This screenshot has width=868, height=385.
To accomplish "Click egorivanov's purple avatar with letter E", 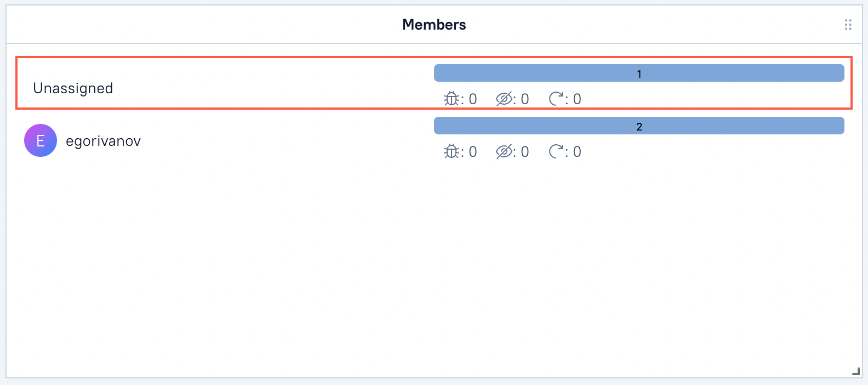I will coord(41,140).
